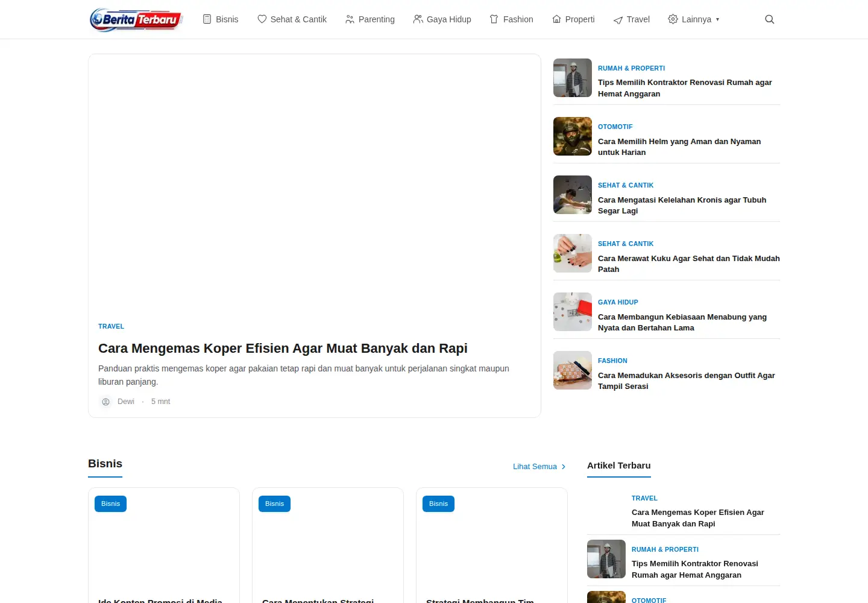Click the house icon beside Properti
Image resolution: width=868 pixels, height=603 pixels.
(556, 19)
